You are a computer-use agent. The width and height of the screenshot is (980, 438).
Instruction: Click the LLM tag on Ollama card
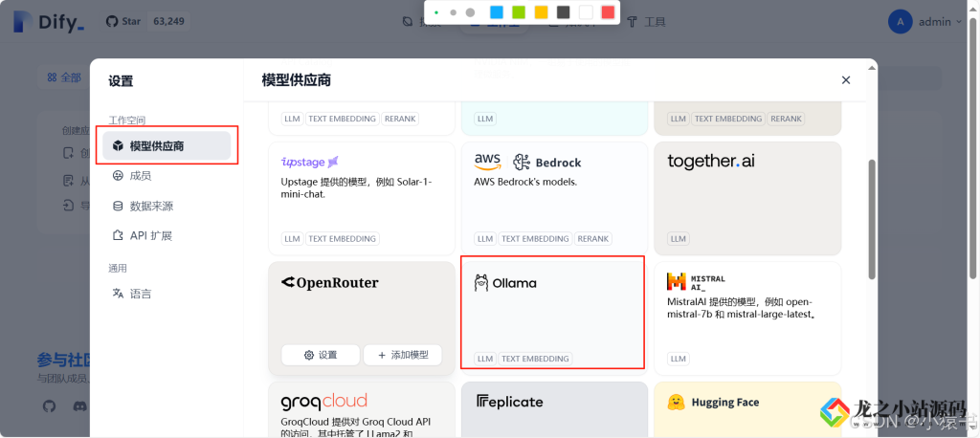point(485,359)
